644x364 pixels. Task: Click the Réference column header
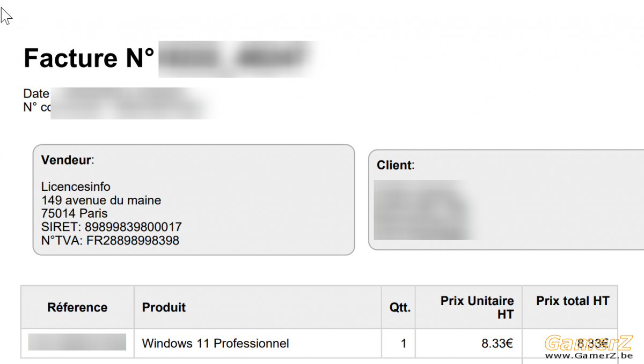[77, 308]
